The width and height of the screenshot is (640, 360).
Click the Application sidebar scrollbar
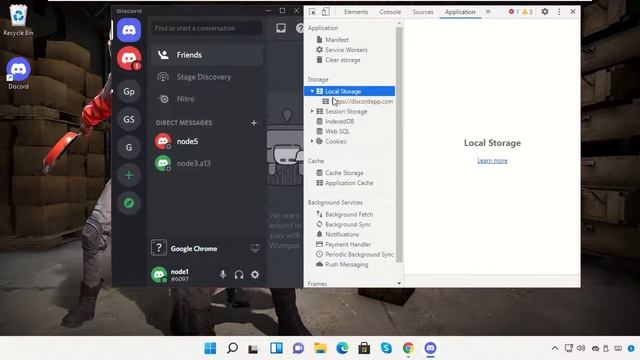[x=399, y=145]
